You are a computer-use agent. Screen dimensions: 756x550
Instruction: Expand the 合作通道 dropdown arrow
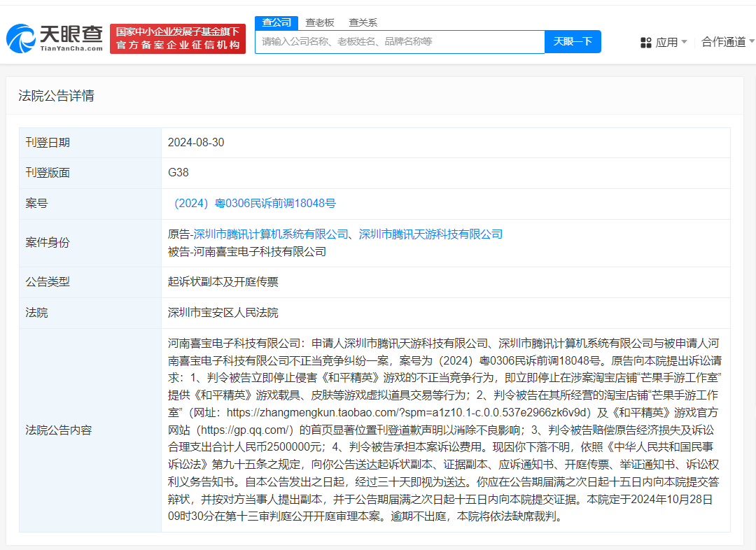click(x=752, y=42)
